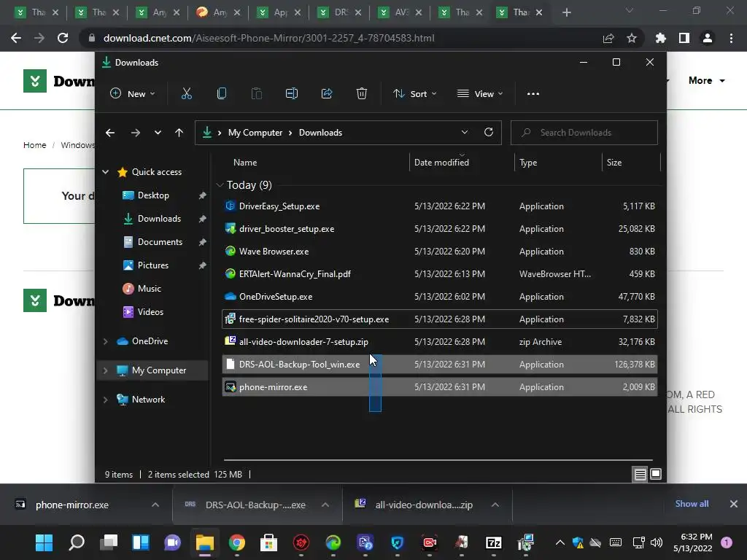Screen dimensions: 747x560
Task: Select Pictures in navigation pane
Action: pyautogui.click(x=153, y=265)
